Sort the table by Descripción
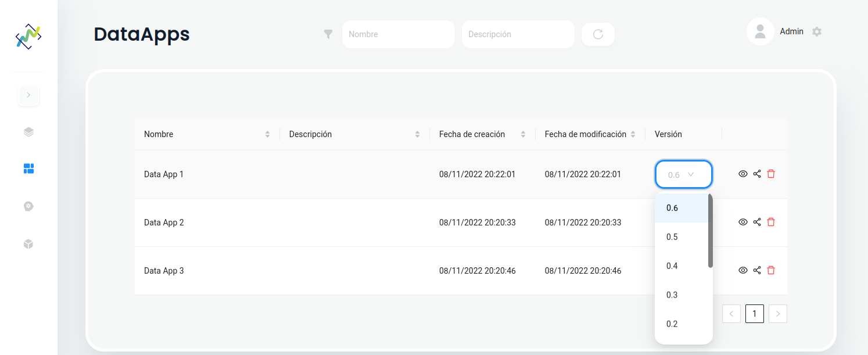Image resolution: width=868 pixels, height=355 pixels. click(x=417, y=134)
